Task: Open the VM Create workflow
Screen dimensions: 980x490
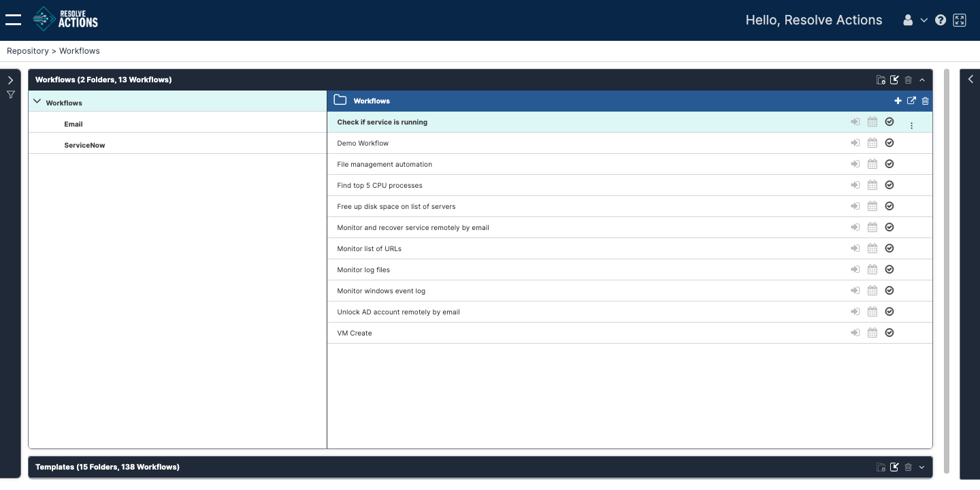Action: (x=355, y=333)
